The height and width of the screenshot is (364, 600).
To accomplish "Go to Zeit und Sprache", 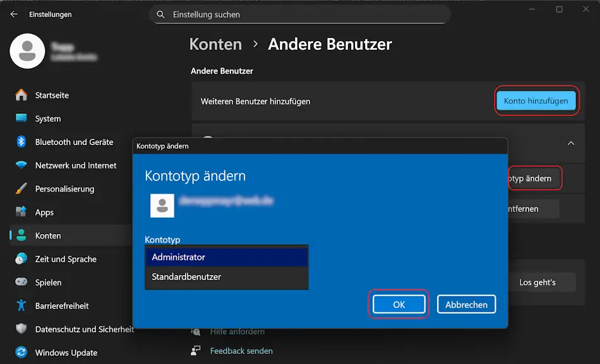I will click(x=66, y=259).
